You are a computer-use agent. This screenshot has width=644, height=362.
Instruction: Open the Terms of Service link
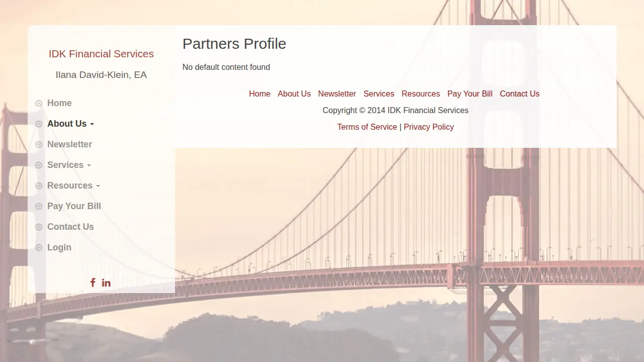tap(367, 127)
